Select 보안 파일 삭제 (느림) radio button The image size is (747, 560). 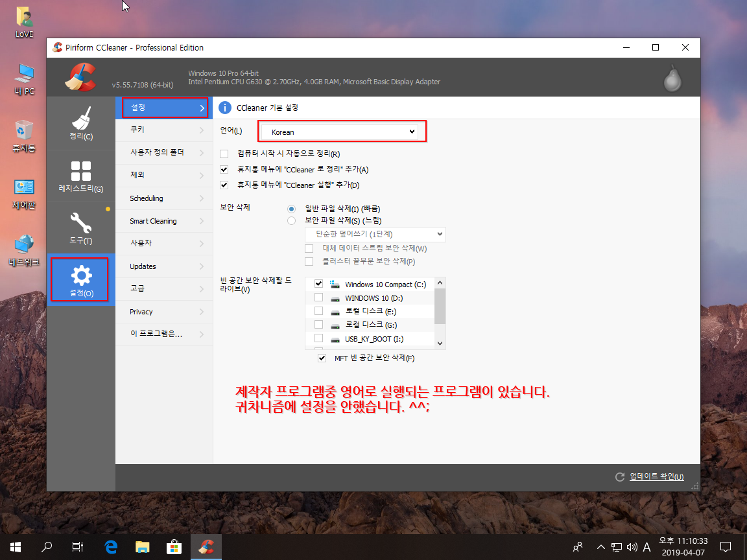(x=291, y=220)
